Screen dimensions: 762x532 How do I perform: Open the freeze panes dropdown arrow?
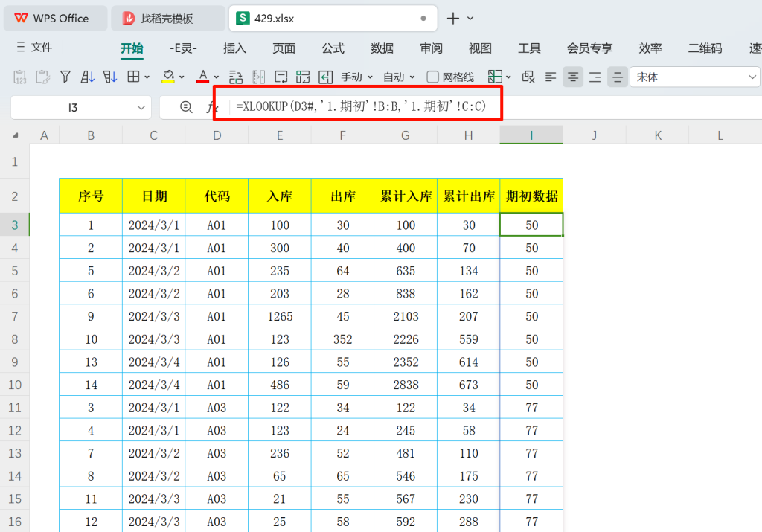(508, 77)
